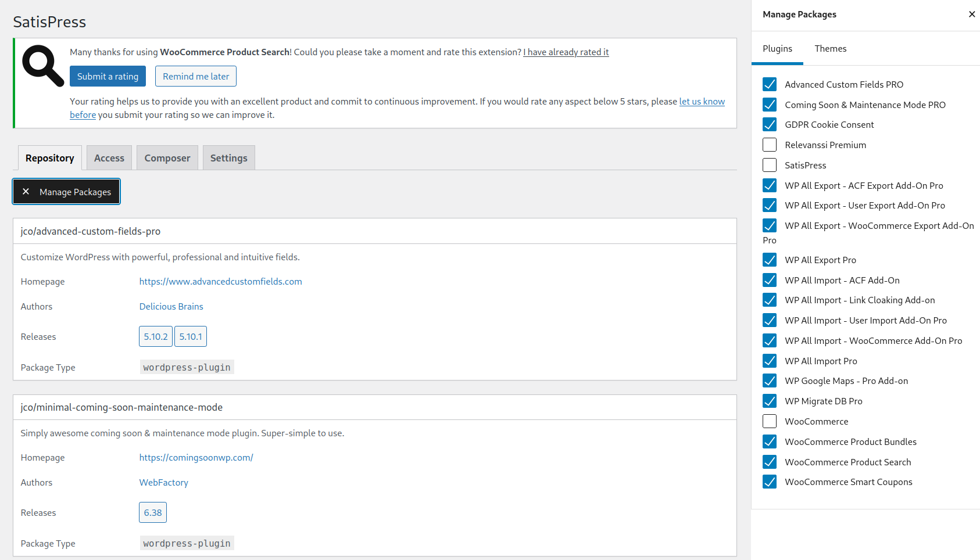Switch to the Access tab
Viewport: 980px width, 560px height.
[x=109, y=157]
